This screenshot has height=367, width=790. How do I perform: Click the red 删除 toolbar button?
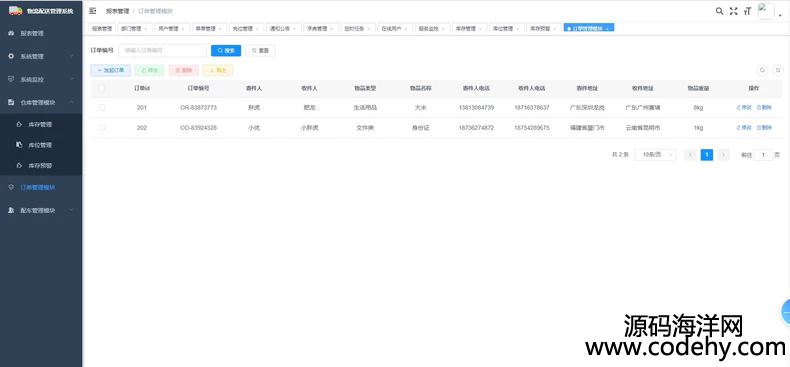pos(184,71)
